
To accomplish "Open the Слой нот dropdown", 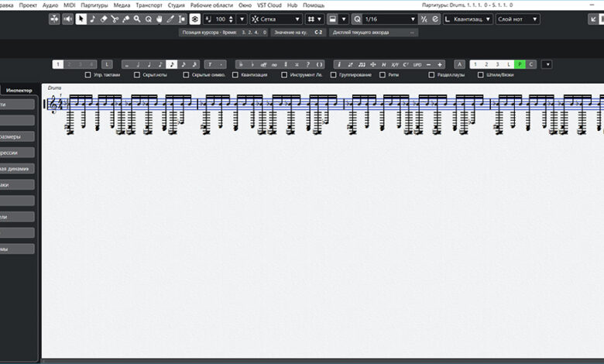I will (518, 19).
